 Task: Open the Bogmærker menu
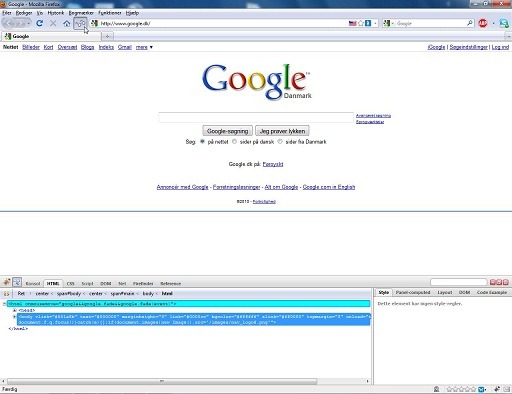point(81,13)
